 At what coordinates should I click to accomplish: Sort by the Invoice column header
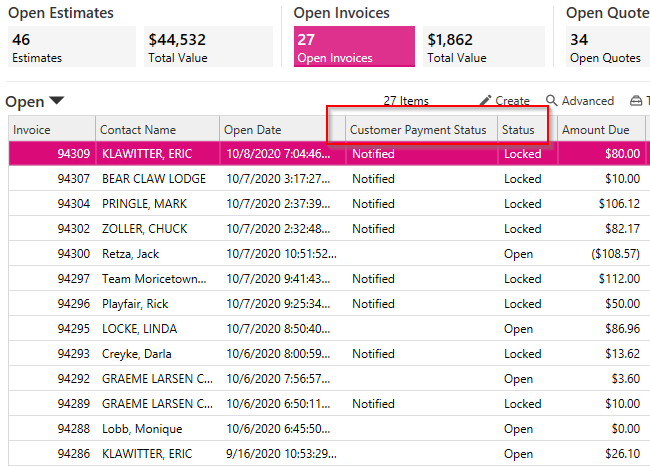tap(52, 130)
